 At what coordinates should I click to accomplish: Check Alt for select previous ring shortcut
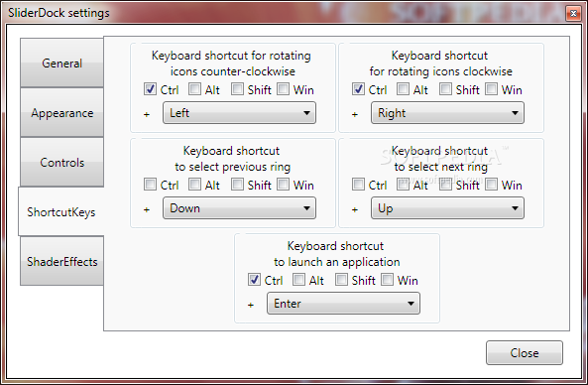click(x=194, y=185)
